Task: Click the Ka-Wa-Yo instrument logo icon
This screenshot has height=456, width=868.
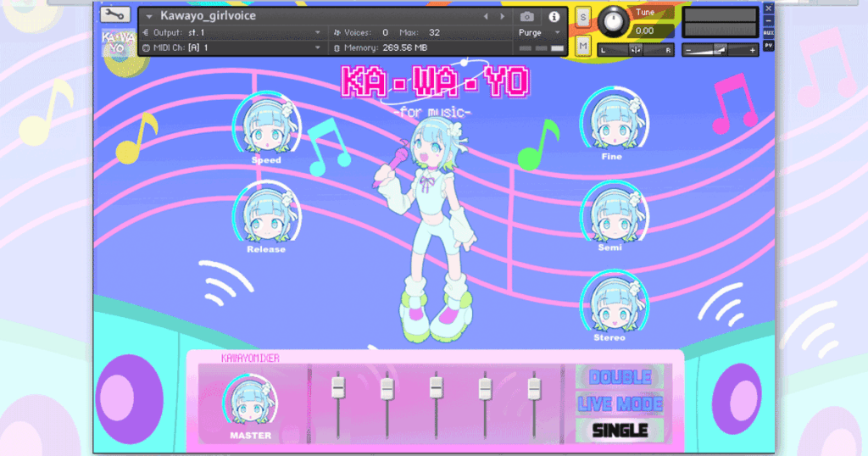Action: pos(118,43)
